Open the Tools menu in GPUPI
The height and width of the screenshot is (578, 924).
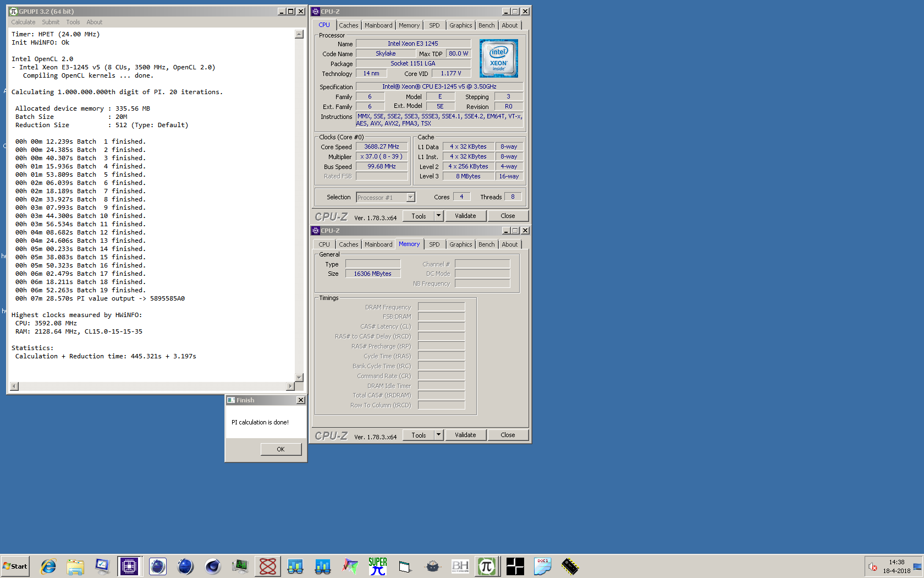pyautogui.click(x=73, y=22)
